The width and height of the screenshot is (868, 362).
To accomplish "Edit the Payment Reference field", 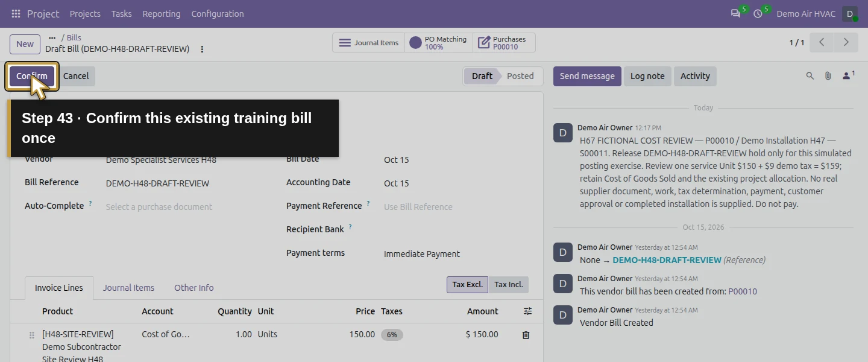I will coord(456,207).
